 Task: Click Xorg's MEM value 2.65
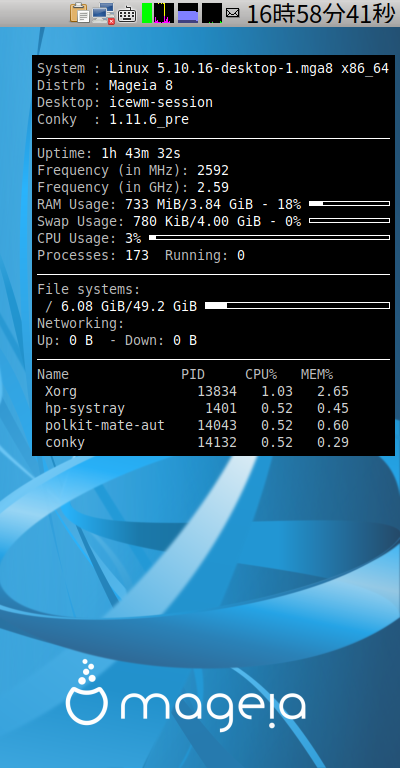click(x=333, y=392)
